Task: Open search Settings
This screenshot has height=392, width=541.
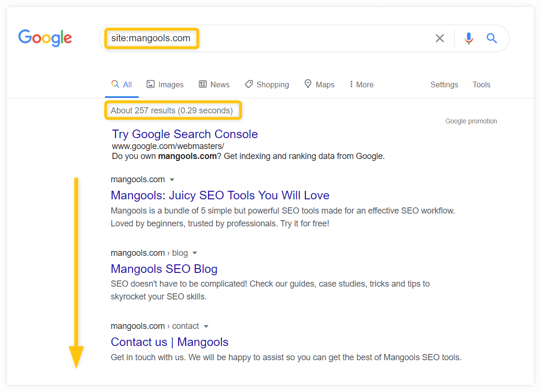Action: coord(444,85)
